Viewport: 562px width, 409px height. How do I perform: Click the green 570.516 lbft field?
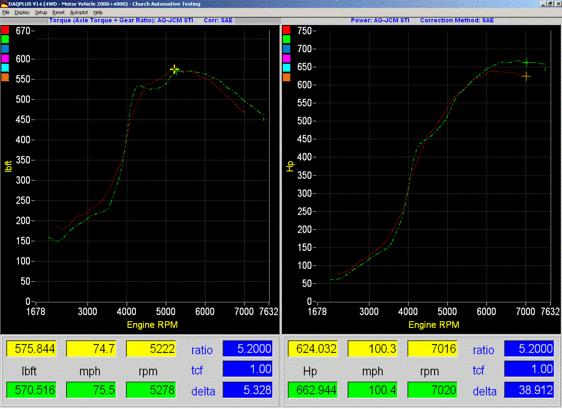point(32,390)
